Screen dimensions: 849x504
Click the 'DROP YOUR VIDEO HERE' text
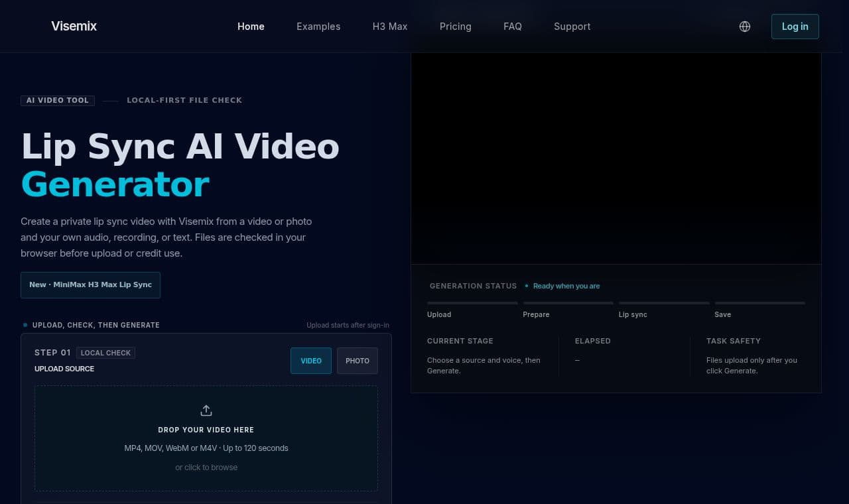pyautogui.click(x=206, y=430)
